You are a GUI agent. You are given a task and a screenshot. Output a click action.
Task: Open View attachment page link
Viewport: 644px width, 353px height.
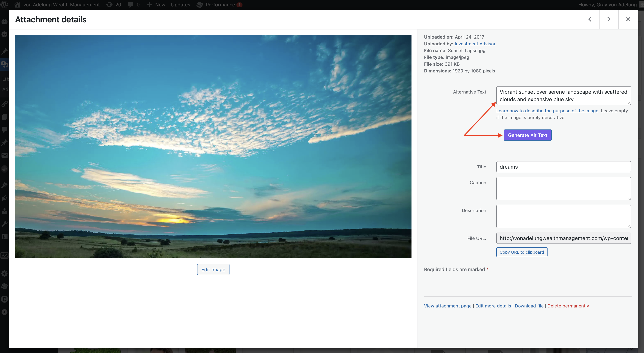tap(447, 306)
